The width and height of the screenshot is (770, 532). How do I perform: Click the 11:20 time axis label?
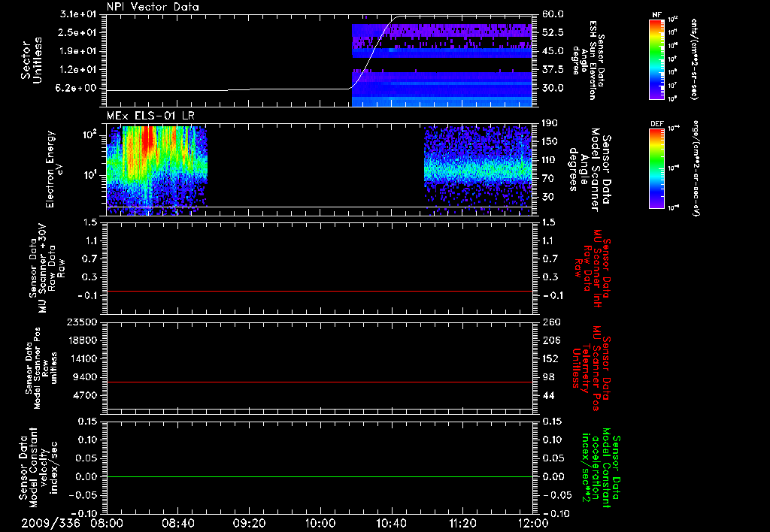click(x=462, y=523)
